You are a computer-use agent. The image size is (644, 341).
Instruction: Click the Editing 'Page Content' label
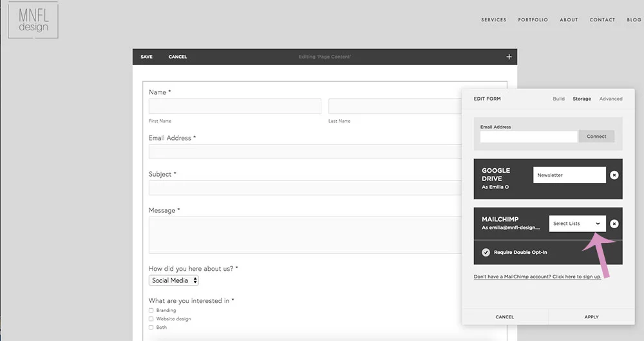pyautogui.click(x=325, y=57)
